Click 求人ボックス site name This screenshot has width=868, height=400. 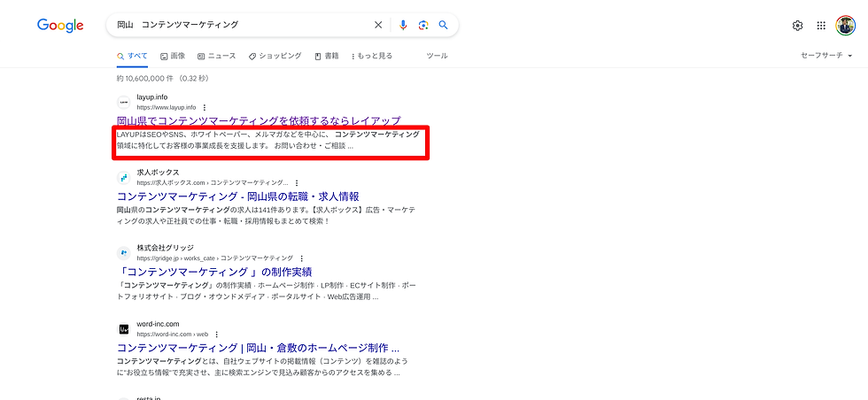(158, 172)
